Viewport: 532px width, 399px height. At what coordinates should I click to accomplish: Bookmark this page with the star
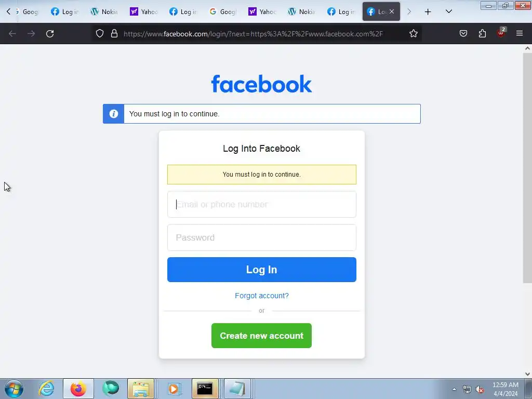(x=413, y=34)
